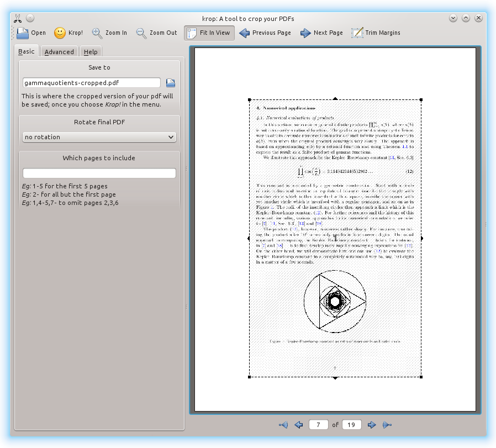Image resolution: width=496 pixels, height=448 pixels.
Task: Close the krop window
Action: pyautogui.click(x=478, y=18)
